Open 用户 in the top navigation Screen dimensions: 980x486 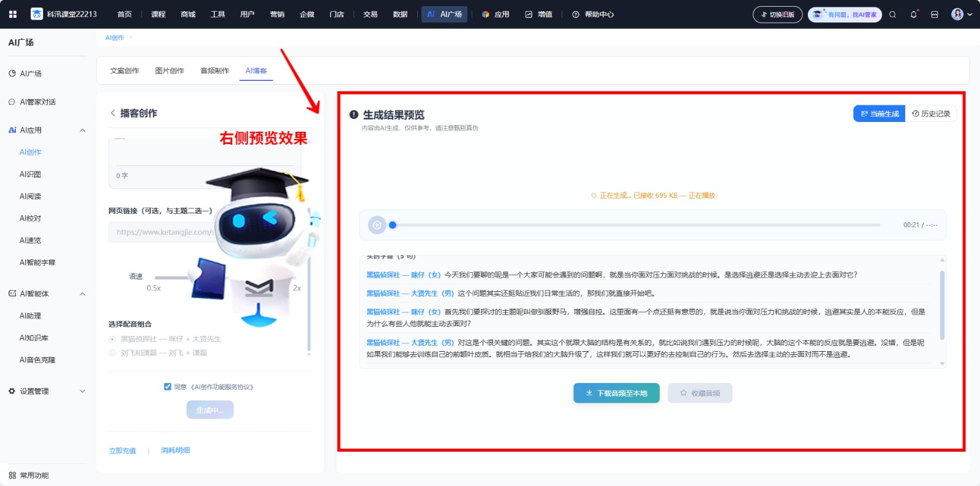point(247,14)
